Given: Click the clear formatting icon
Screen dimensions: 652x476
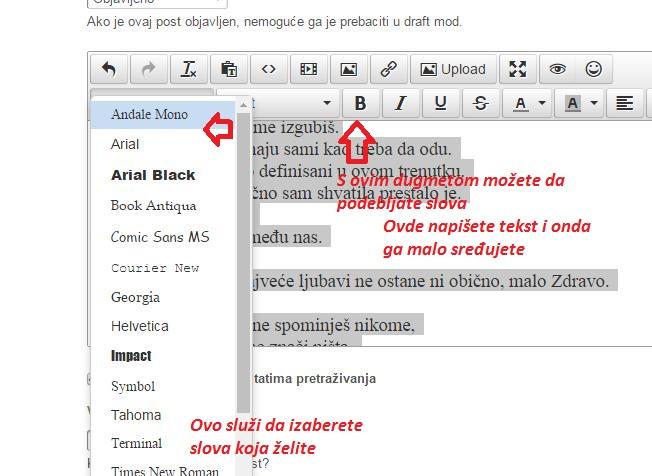Looking at the screenshot, I should (x=189, y=69).
